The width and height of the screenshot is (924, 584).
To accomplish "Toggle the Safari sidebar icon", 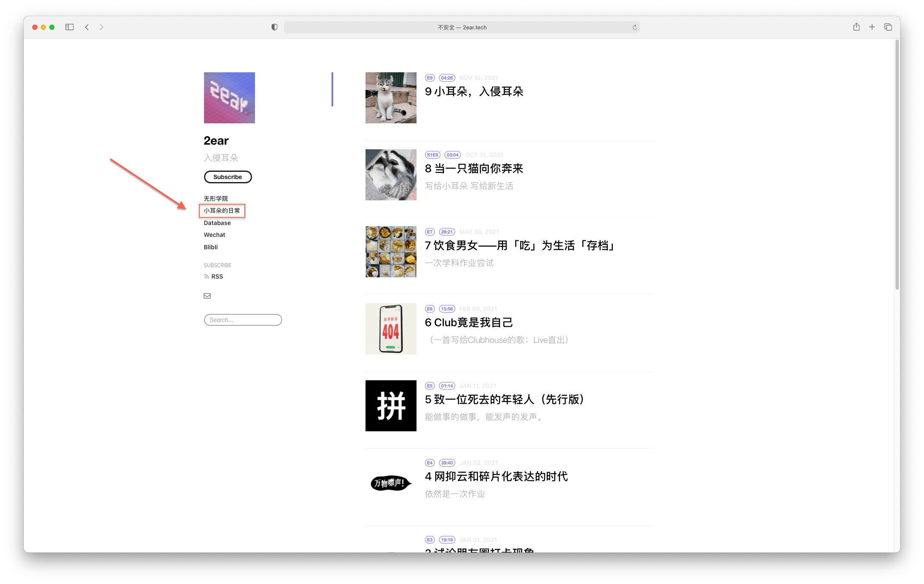I will [x=70, y=27].
